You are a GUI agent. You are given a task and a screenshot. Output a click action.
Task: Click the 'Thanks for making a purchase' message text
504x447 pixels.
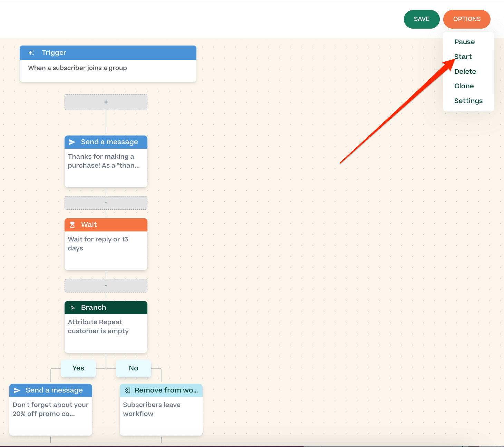104,161
